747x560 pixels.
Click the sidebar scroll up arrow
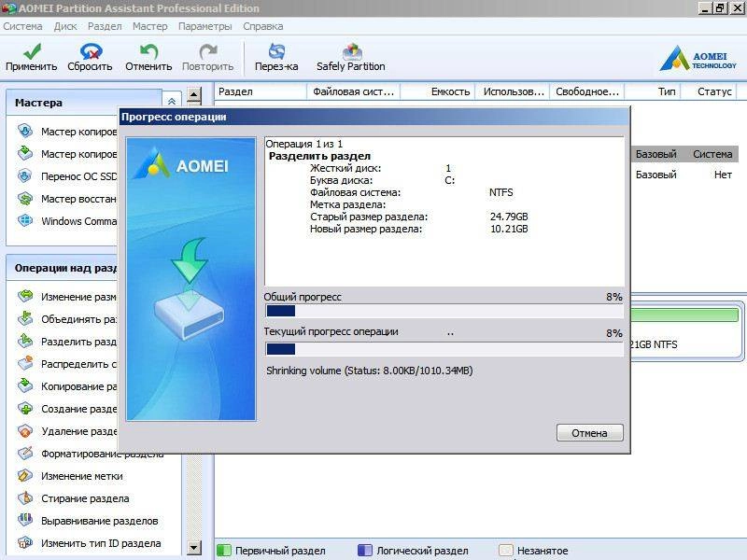[x=193, y=95]
